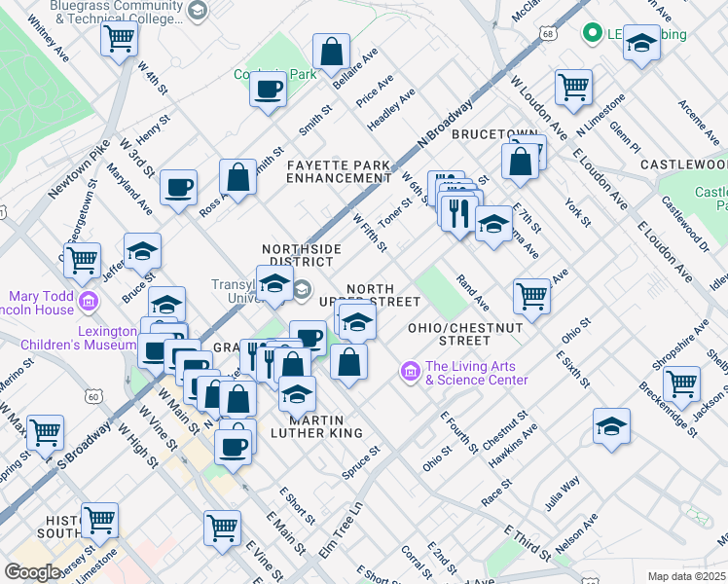728x584 pixels.
Task: Open the fork and knife marker near W 6th St
Action: point(459,215)
